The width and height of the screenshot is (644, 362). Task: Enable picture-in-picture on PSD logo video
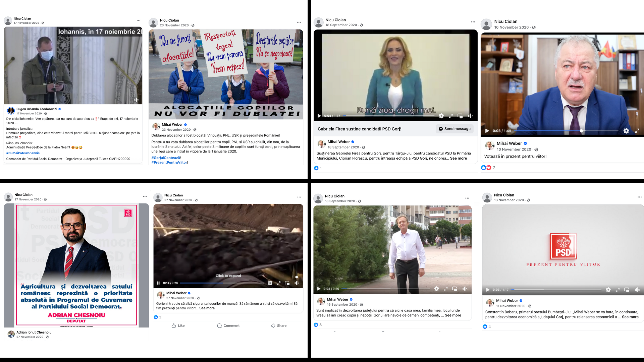627,290
